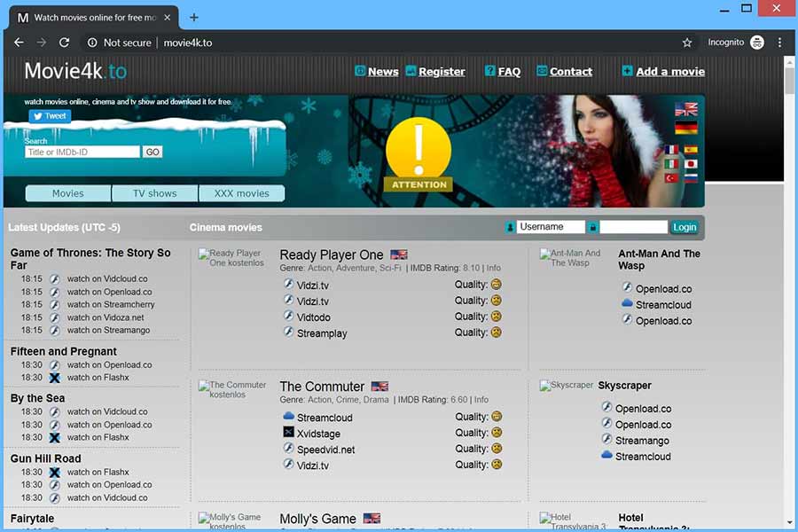Watch By the Sea on Vidcloud.co

click(x=107, y=411)
